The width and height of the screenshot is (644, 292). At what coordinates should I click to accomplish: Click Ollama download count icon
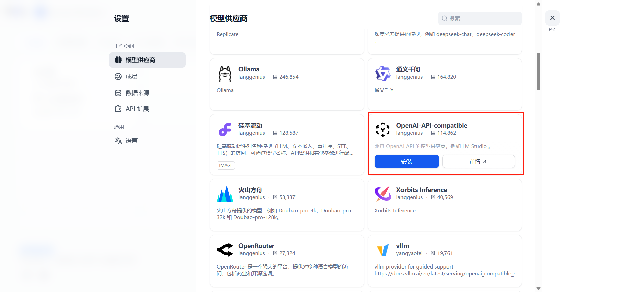click(x=275, y=77)
